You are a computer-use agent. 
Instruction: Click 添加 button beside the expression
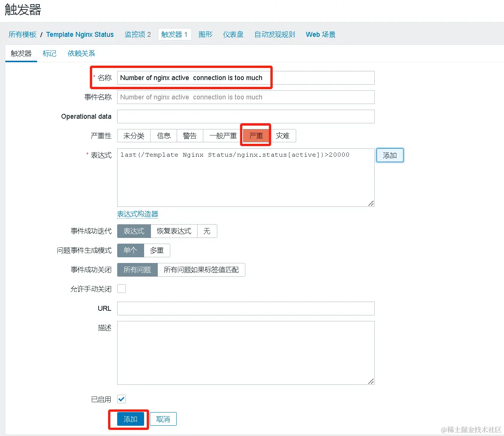pos(390,156)
